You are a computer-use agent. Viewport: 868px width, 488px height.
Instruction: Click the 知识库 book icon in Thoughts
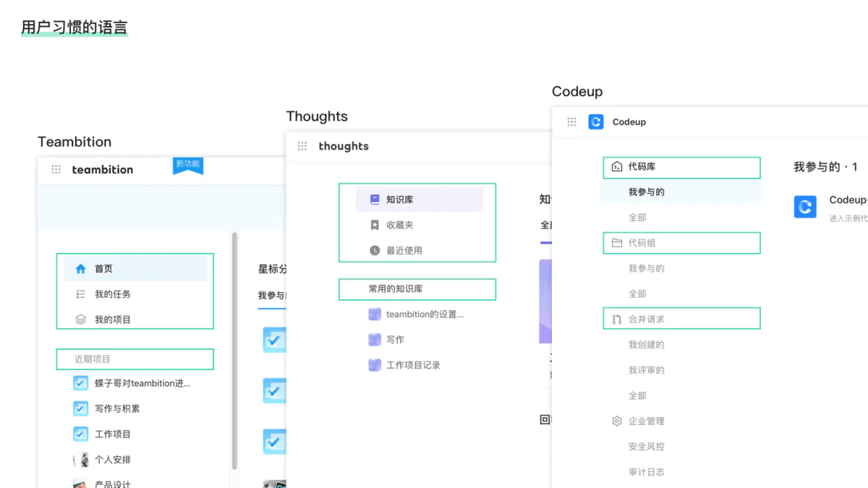point(375,200)
